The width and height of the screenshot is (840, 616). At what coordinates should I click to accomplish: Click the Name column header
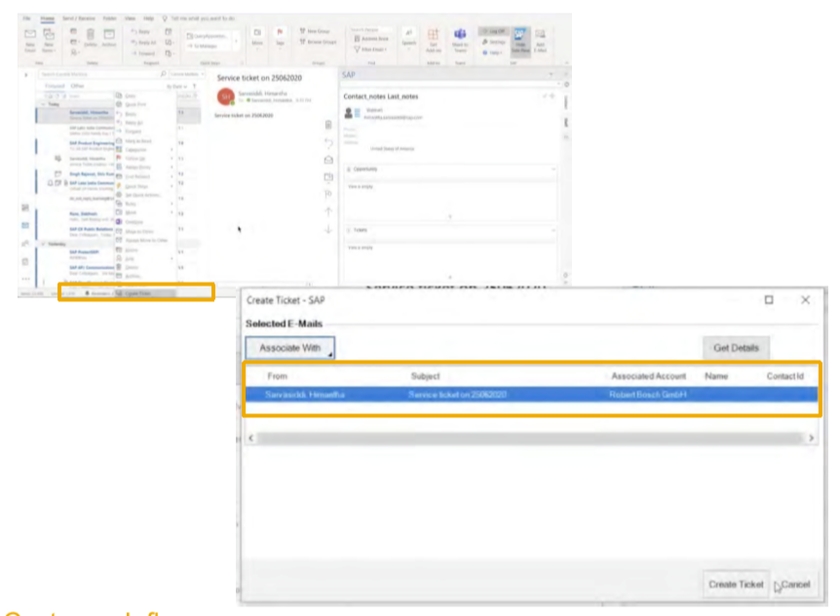(x=716, y=376)
